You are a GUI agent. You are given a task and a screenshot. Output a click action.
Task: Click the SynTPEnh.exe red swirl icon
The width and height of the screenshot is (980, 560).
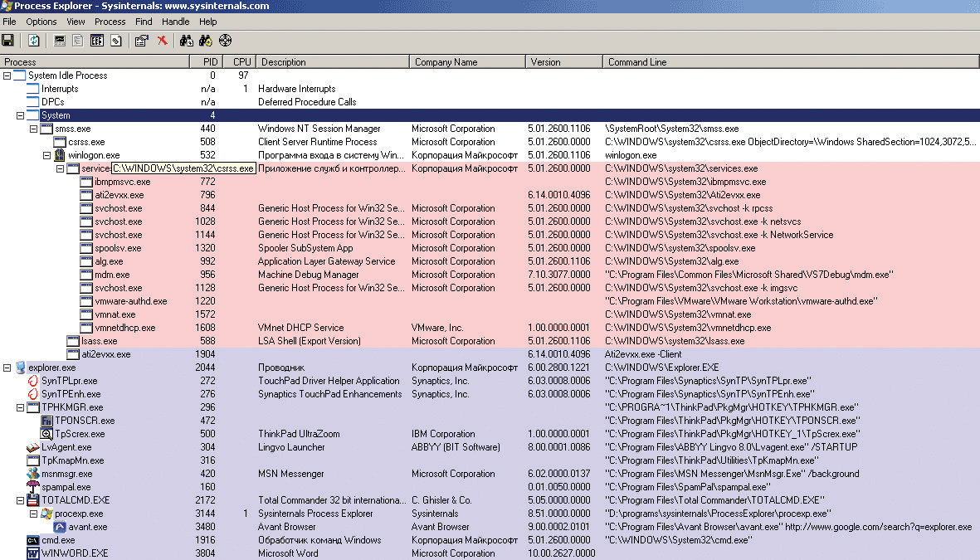point(33,394)
